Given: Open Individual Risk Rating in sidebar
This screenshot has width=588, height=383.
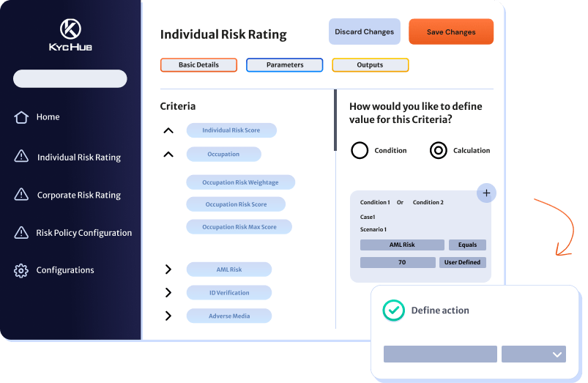Looking at the screenshot, I should click(x=79, y=157).
